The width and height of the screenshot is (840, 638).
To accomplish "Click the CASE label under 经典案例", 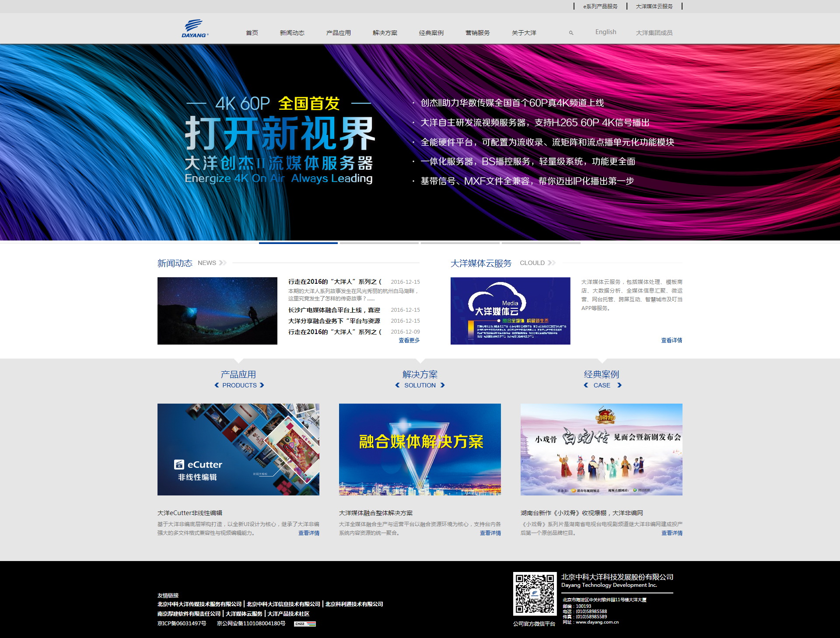I will point(602,385).
